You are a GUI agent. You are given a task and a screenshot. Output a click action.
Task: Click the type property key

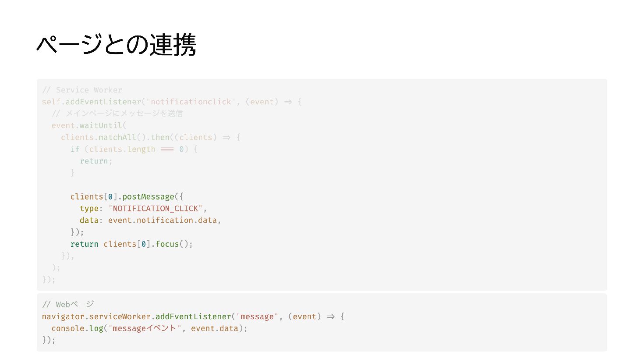tap(89, 209)
